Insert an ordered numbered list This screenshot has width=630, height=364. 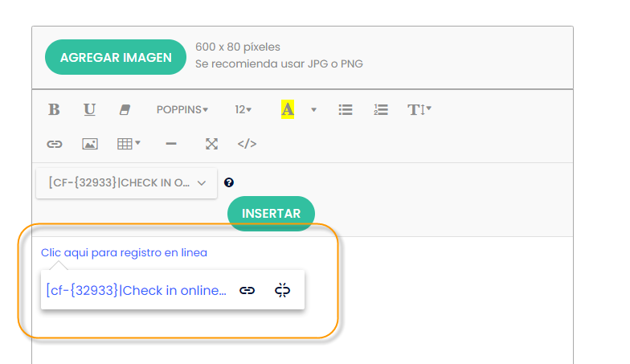[x=381, y=109]
